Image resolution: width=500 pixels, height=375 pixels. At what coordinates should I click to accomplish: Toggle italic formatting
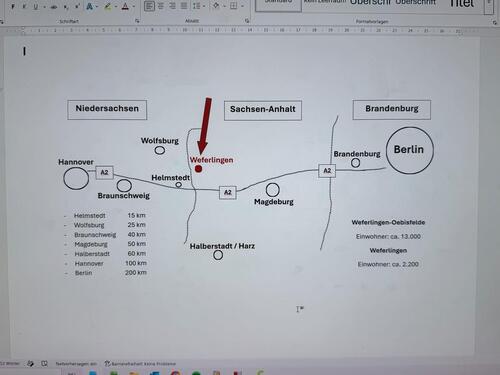point(24,6)
